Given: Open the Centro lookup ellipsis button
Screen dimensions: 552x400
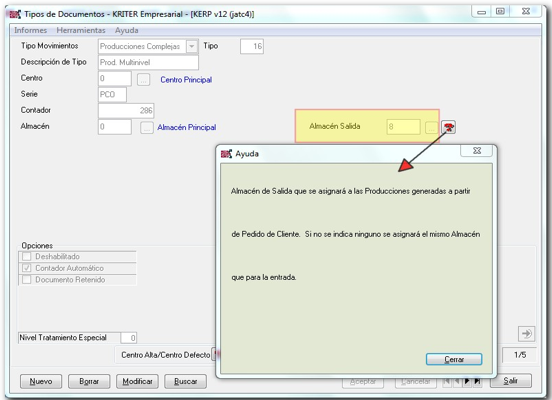Looking at the screenshot, I should pyautogui.click(x=143, y=80).
